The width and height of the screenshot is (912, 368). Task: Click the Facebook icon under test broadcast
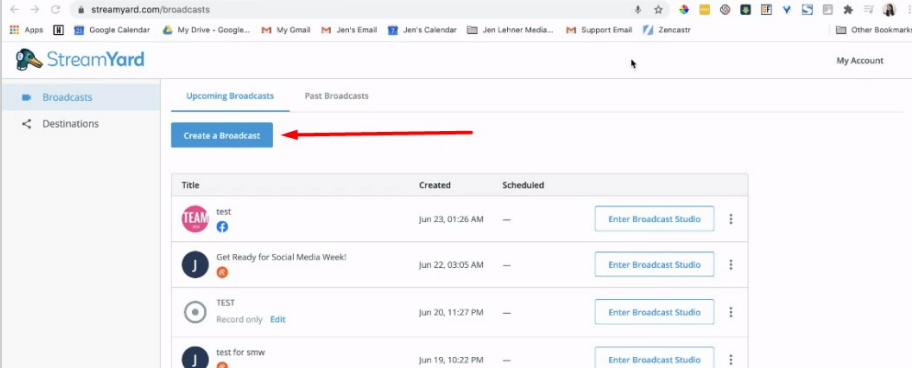point(222,227)
